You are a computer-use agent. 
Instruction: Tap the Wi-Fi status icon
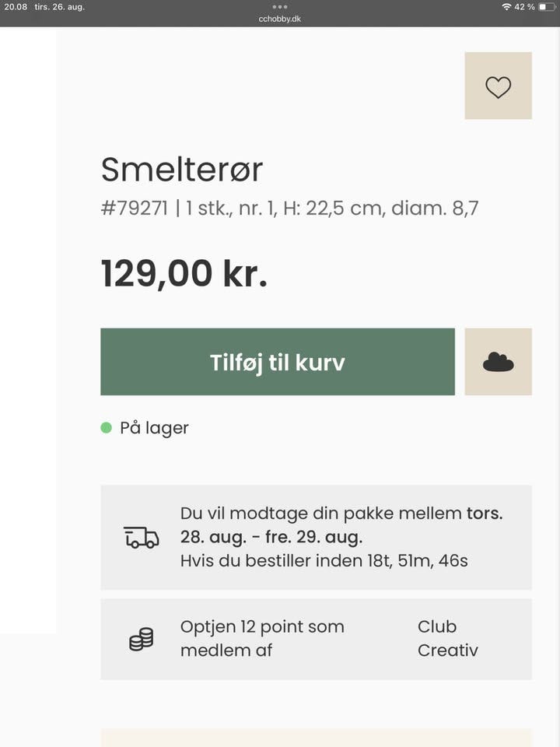pyautogui.click(x=506, y=7)
